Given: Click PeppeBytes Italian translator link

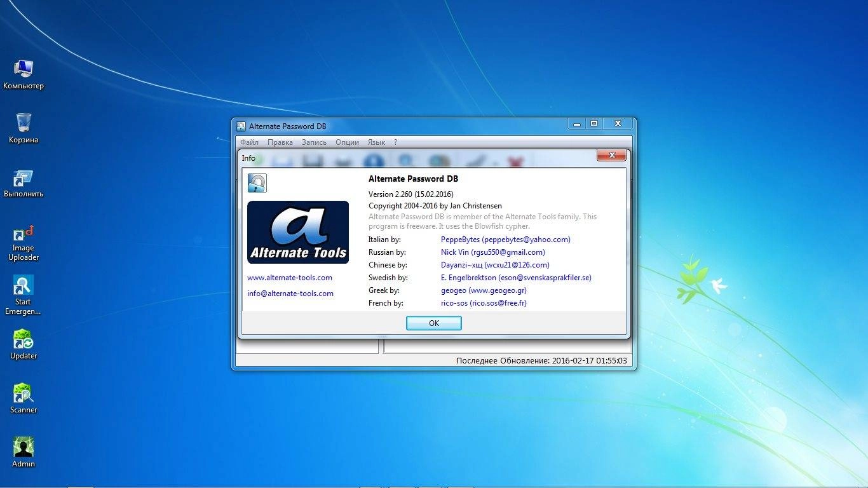Looking at the screenshot, I should (x=506, y=240).
